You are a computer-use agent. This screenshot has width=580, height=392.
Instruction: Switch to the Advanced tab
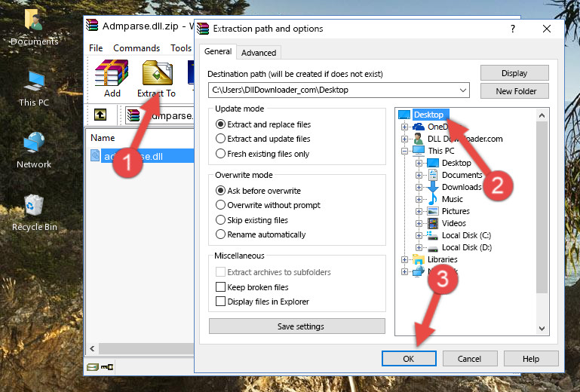coord(259,53)
